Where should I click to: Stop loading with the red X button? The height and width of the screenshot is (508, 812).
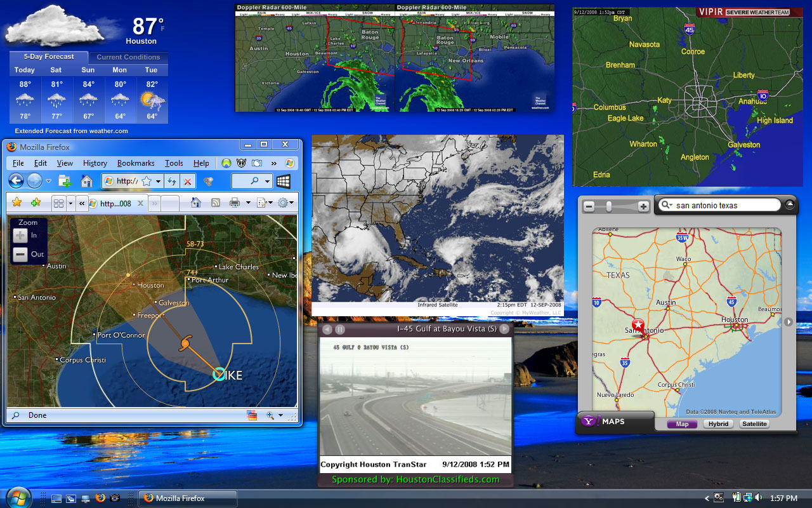(187, 182)
